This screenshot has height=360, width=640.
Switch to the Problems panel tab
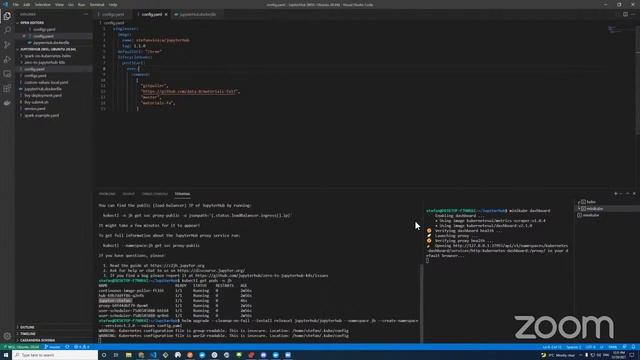107,194
